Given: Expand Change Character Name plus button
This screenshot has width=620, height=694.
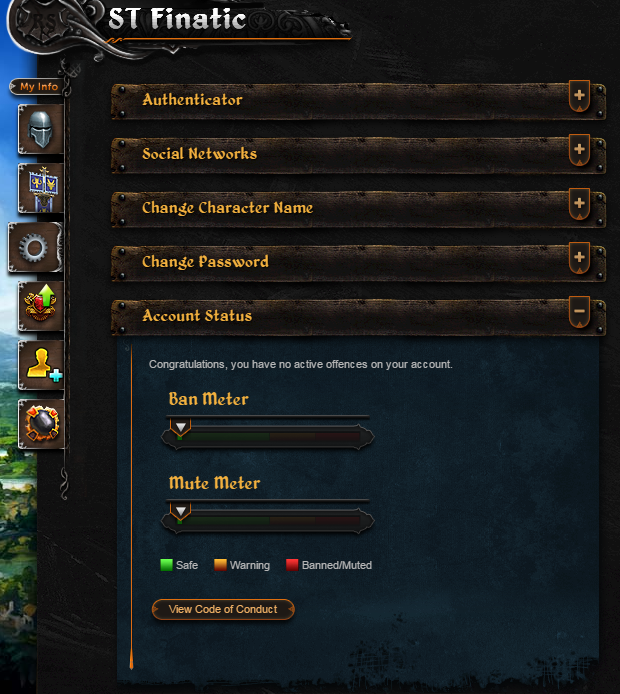Looking at the screenshot, I should [x=579, y=204].
